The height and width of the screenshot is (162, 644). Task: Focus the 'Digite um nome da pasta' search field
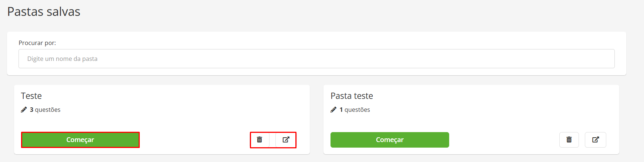(x=316, y=59)
